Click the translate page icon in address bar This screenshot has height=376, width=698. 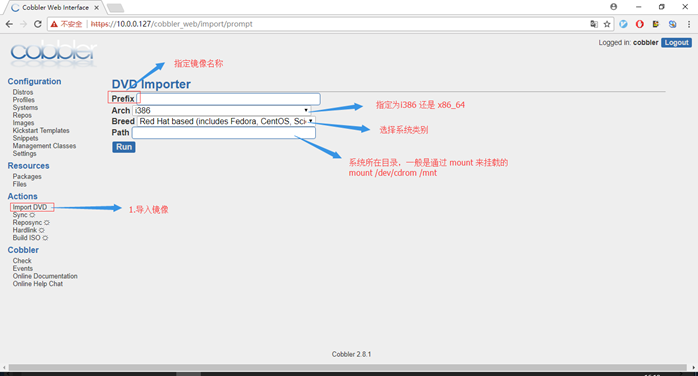coord(594,24)
